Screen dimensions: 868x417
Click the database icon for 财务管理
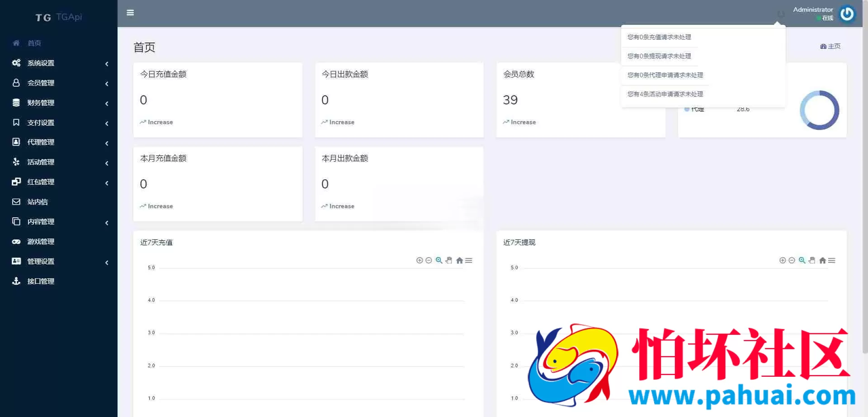[x=16, y=103]
